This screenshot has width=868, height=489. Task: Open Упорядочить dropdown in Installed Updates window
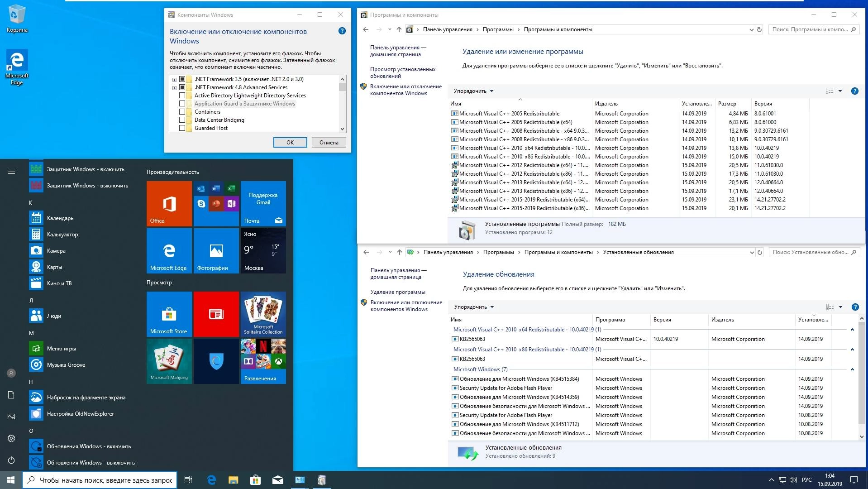click(x=474, y=307)
